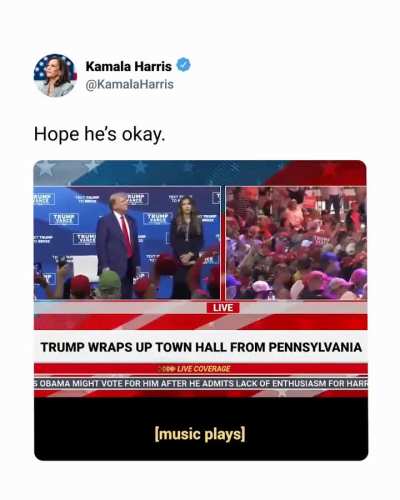
Task: Click the red striped bar under LIVE
Action: tap(201, 322)
